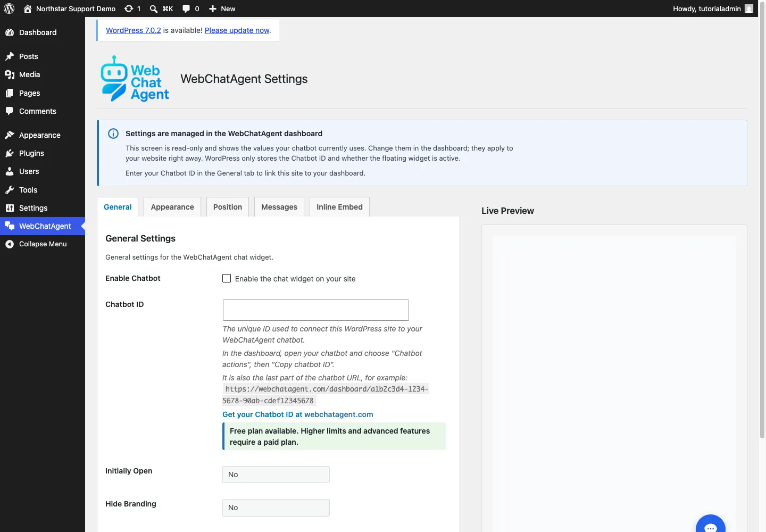Click the info circle icon in notice
Viewport: 766px width, 532px height.
[113, 134]
